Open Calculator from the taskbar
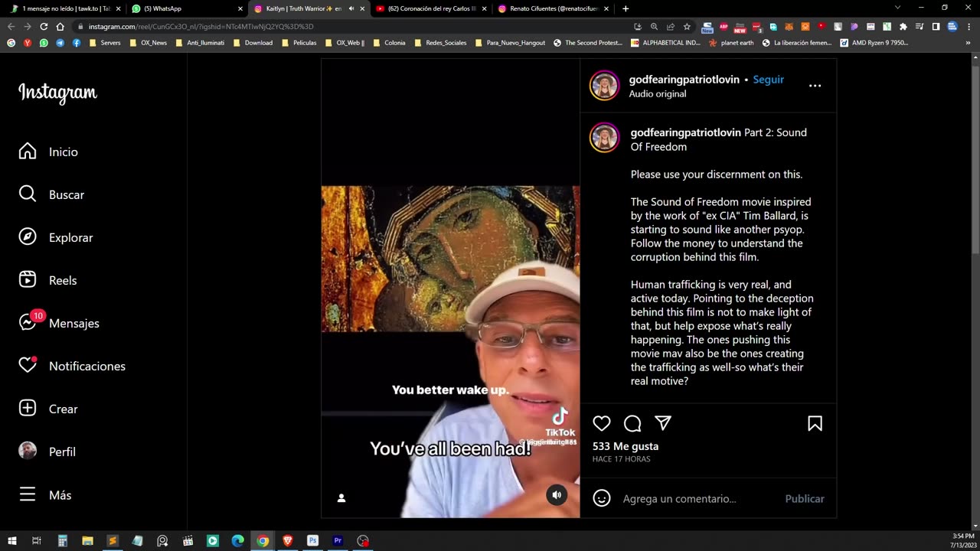The height and width of the screenshot is (551, 980). tap(63, 540)
